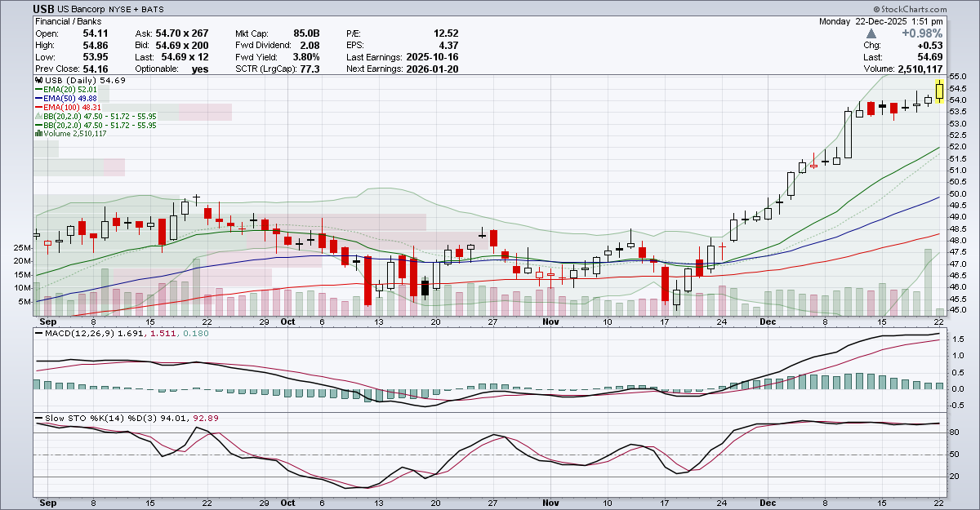
Task: Click the Dec label under the Slow STO panel
Action: coord(769,505)
